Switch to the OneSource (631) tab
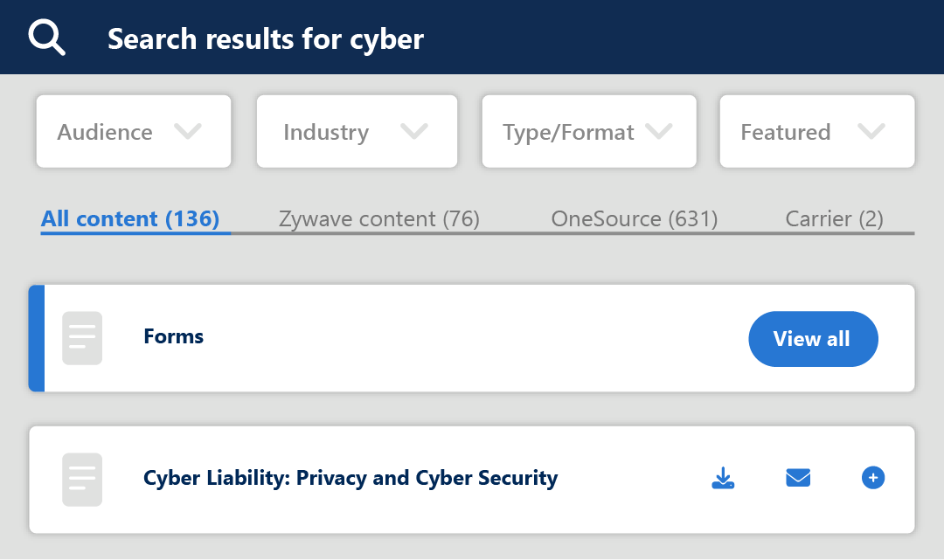The width and height of the screenshot is (944, 560). coord(634,218)
